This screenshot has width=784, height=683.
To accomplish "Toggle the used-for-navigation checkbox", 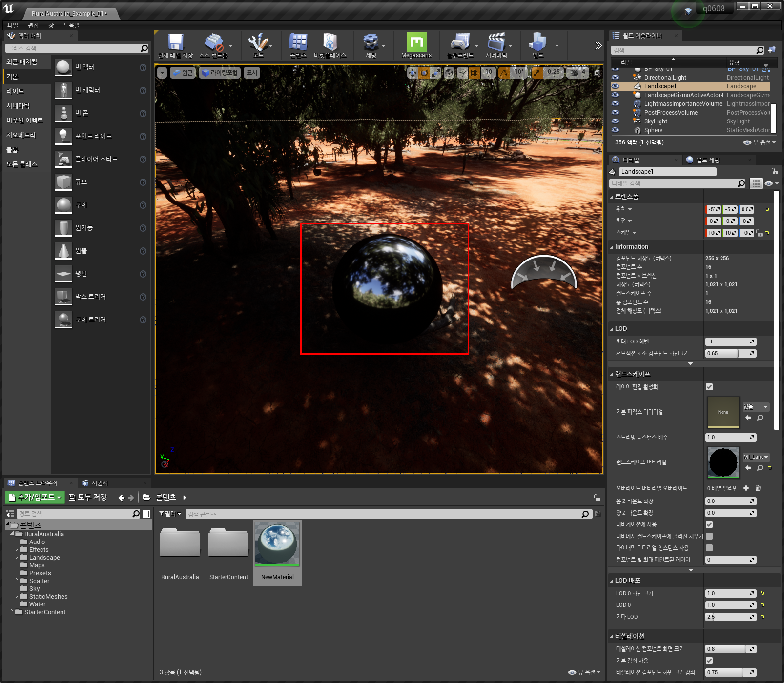I will (x=709, y=524).
